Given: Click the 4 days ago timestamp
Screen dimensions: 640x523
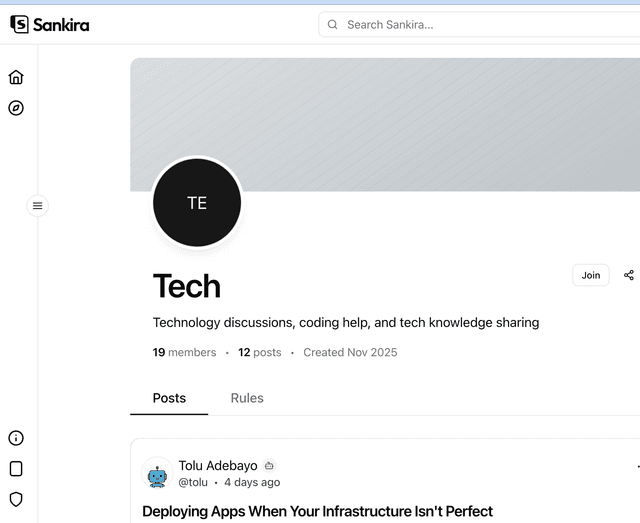Looking at the screenshot, I should (252, 482).
